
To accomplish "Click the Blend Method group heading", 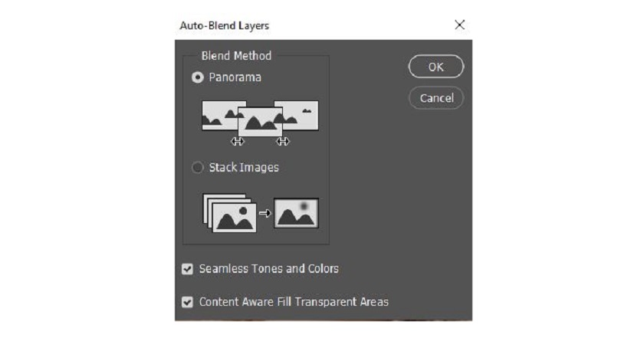I will coord(236,55).
